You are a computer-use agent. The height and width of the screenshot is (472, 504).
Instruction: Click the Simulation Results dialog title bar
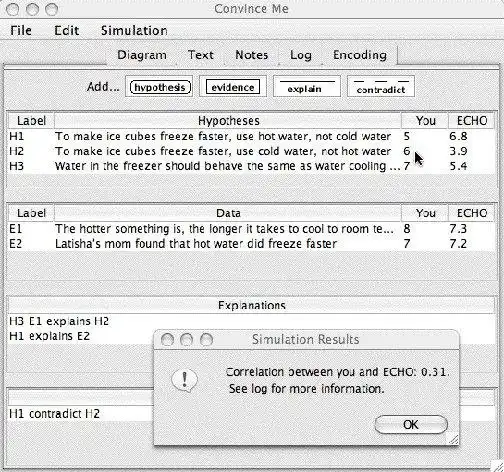coord(306,340)
